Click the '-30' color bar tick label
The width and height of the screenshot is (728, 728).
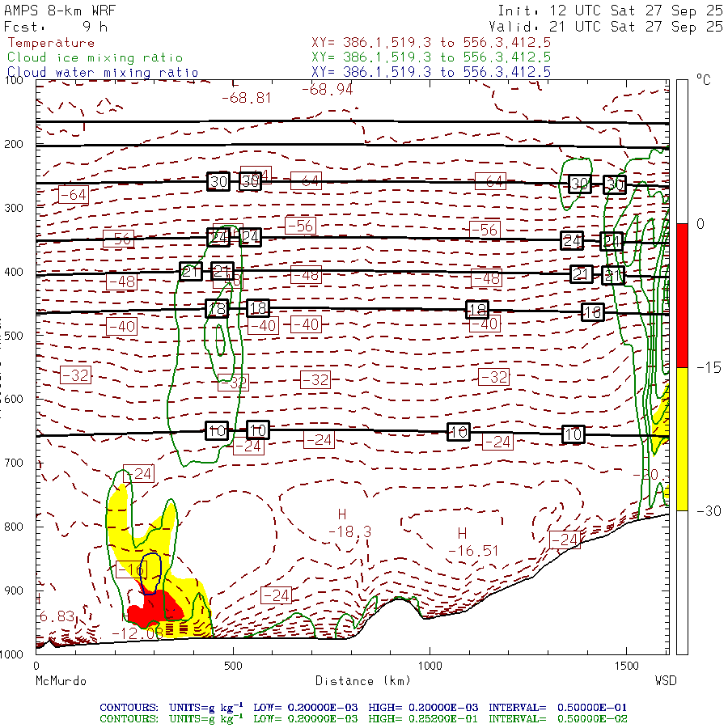click(x=709, y=511)
